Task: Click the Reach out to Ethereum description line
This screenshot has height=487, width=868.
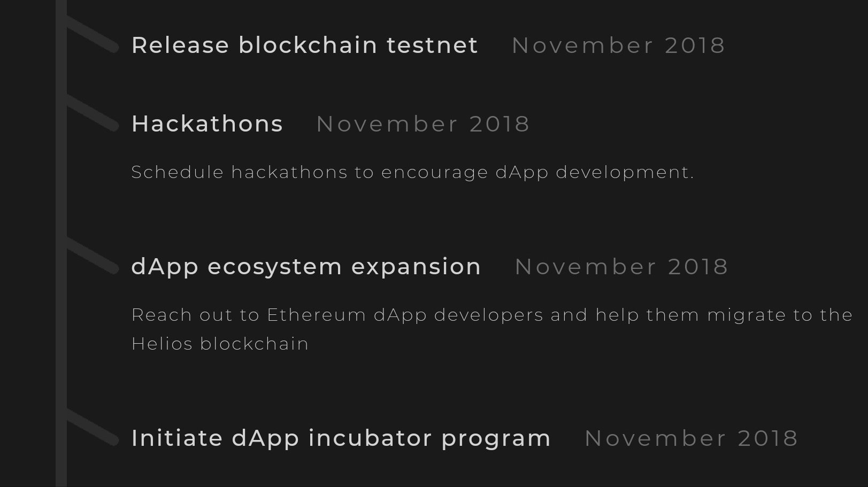Action: [491, 315]
